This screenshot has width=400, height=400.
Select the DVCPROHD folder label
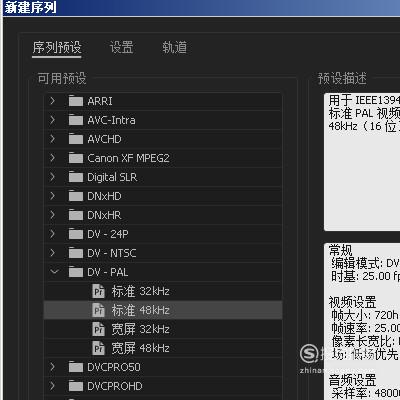point(115,386)
